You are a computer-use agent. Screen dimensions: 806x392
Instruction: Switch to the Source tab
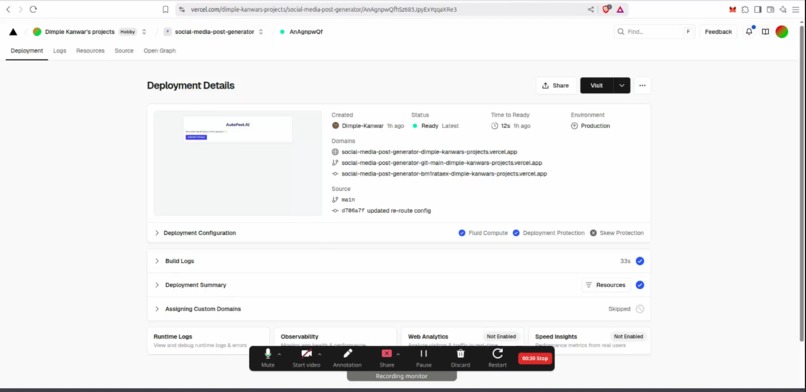tap(124, 51)
